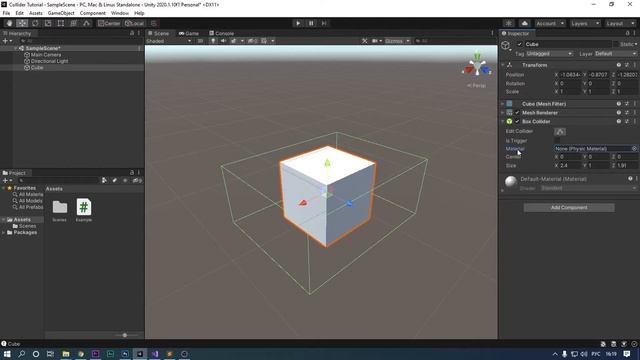Screen dimensions: 640x360
Task: Open the Transform component help icon
Action: tap(619, 65)
